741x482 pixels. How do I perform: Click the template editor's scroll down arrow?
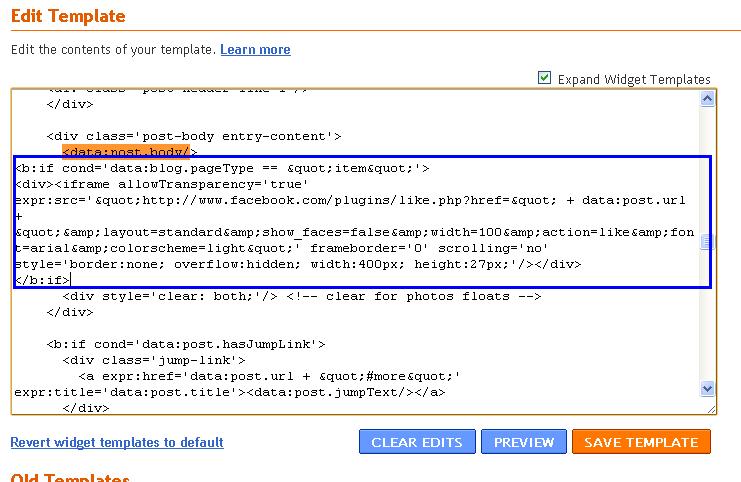708,388
